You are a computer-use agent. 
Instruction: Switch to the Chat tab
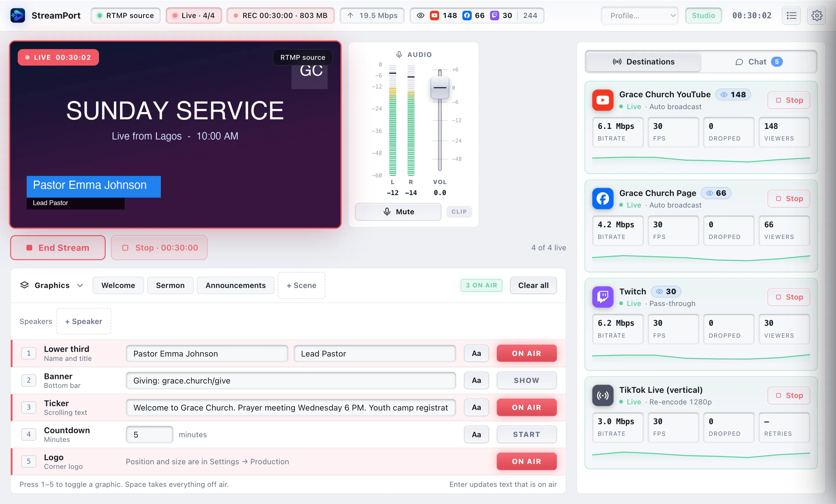759,62
